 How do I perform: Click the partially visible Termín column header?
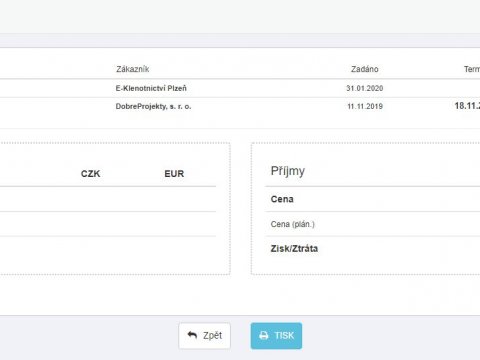tap(472, 69)
